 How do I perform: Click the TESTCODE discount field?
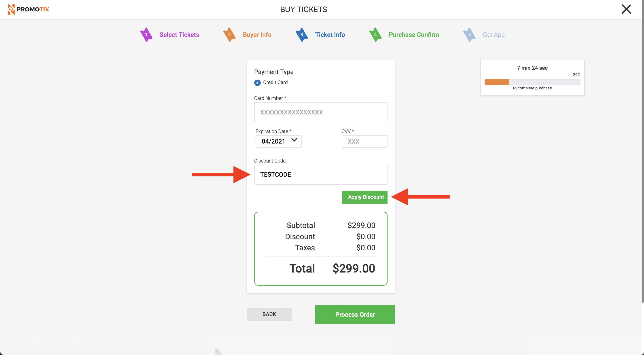click(321, 175)
